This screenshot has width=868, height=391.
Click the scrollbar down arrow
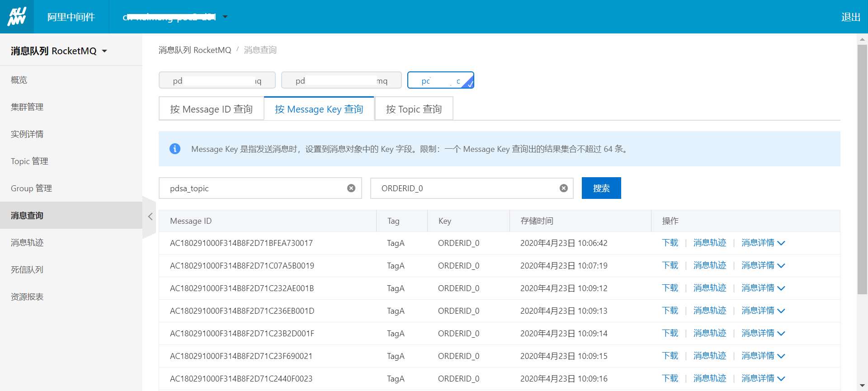pyautogui.click(x=862, y=385)
